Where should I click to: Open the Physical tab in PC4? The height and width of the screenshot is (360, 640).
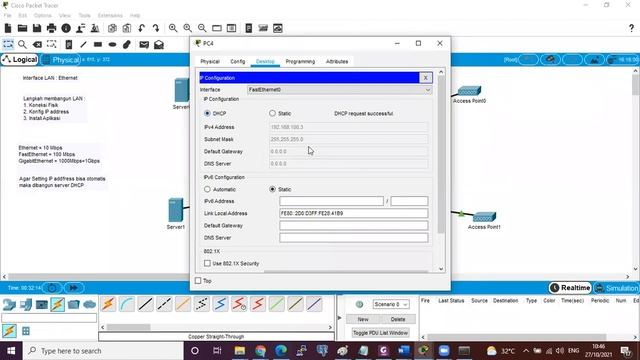coord(210,62)
